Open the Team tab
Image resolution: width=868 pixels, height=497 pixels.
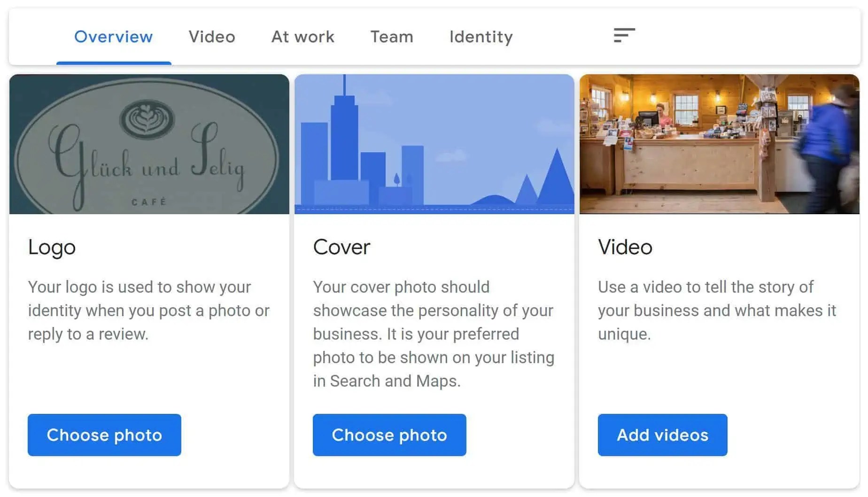392,37
